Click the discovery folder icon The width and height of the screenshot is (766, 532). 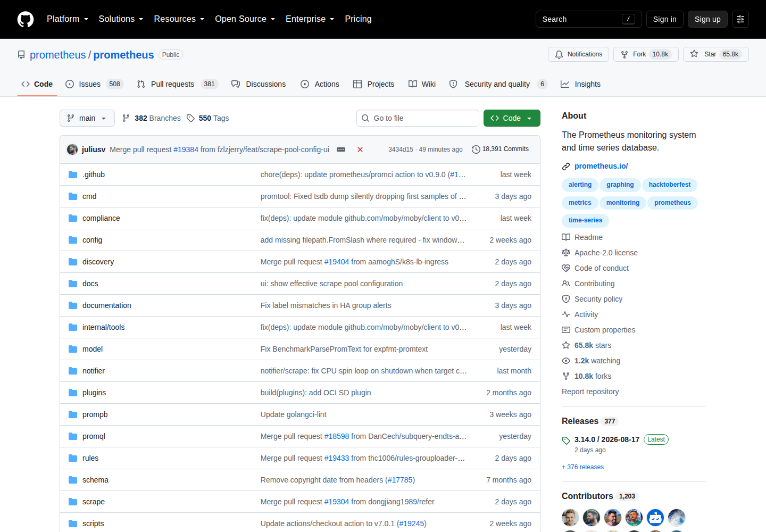(x=73, y=262)
